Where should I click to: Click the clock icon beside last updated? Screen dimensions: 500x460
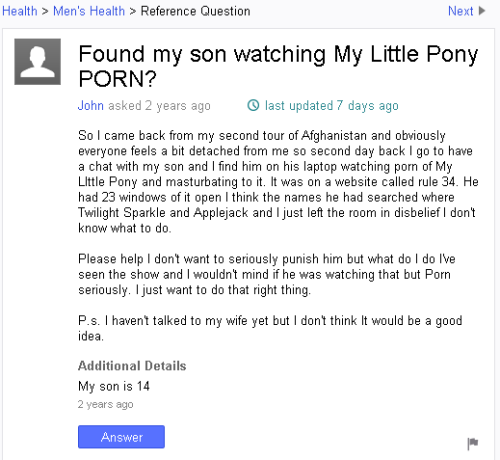click(253, 105)
